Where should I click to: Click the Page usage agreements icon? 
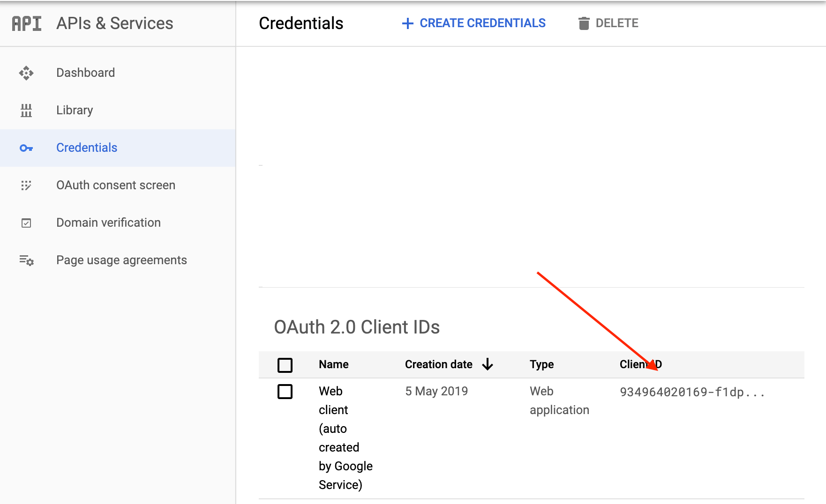click(x=26, y=260)
